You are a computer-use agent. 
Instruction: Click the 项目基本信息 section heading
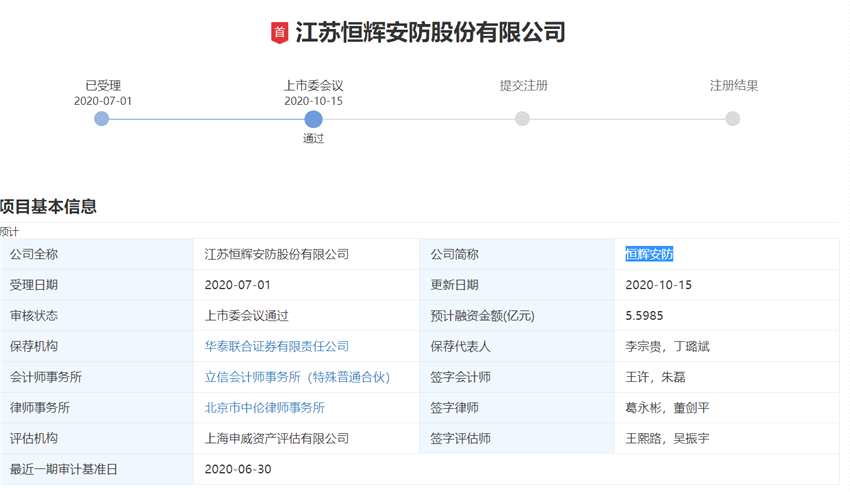pyautogui.click(x=48, y=206)
